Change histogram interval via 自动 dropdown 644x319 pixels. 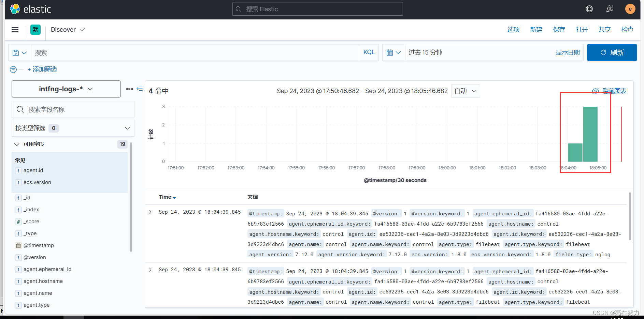click(465, 91)
